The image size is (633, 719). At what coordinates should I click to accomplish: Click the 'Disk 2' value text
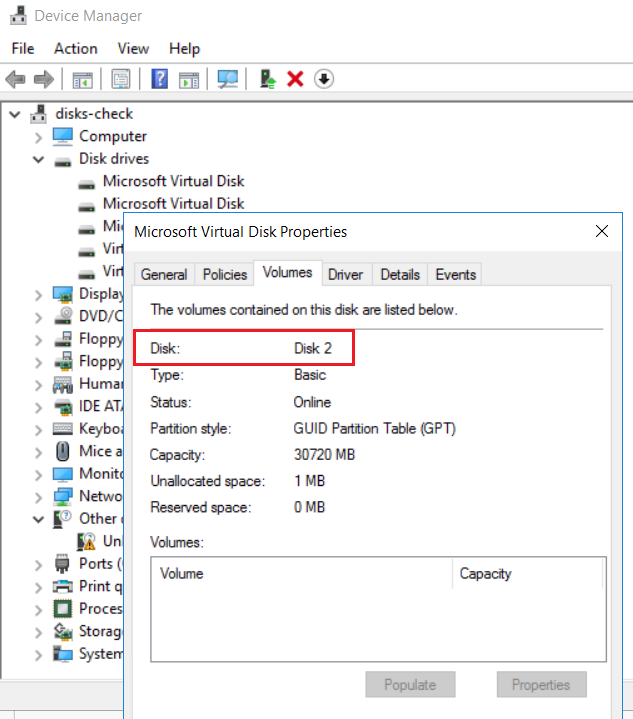312,348
